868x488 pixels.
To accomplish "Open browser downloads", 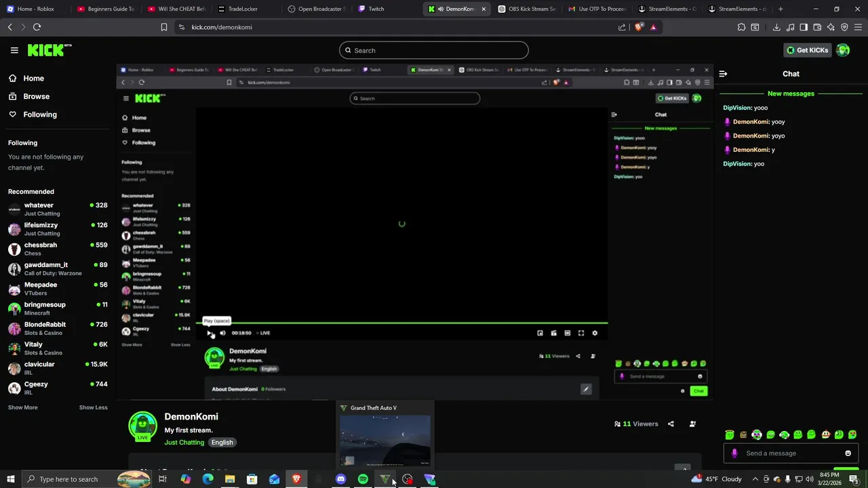I will [776, 27].
